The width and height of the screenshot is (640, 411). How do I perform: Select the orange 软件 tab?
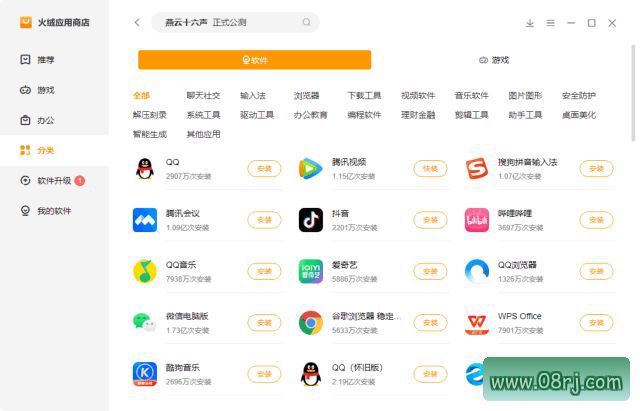click(255, 60)
